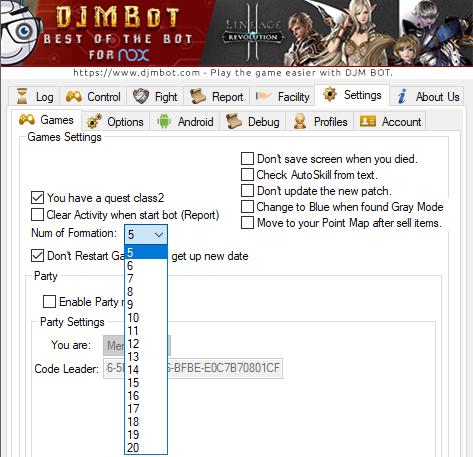Collapse the Num of Formation dropdown arrow
Screen dimensions: 473x457
click(159, 235)
